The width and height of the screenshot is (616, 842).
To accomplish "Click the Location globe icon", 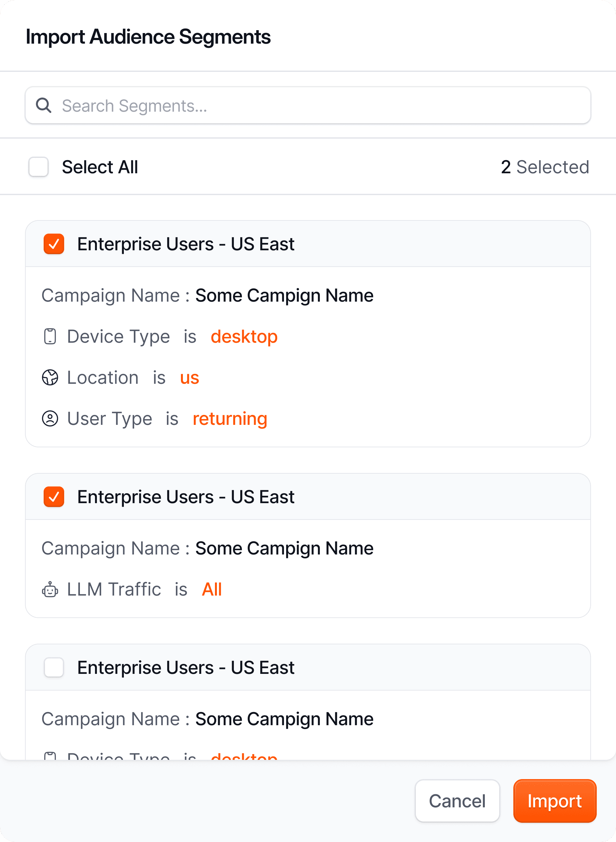I will point(50,377).
